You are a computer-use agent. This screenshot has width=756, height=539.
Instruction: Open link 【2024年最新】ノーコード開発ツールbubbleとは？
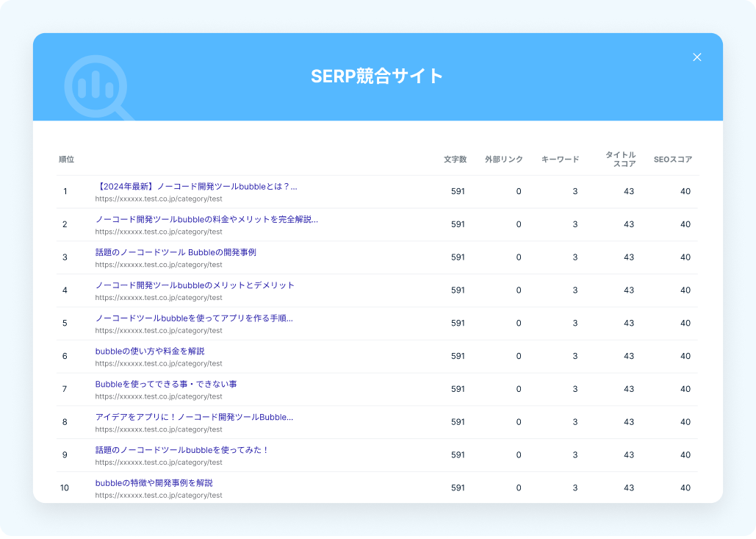196,187
